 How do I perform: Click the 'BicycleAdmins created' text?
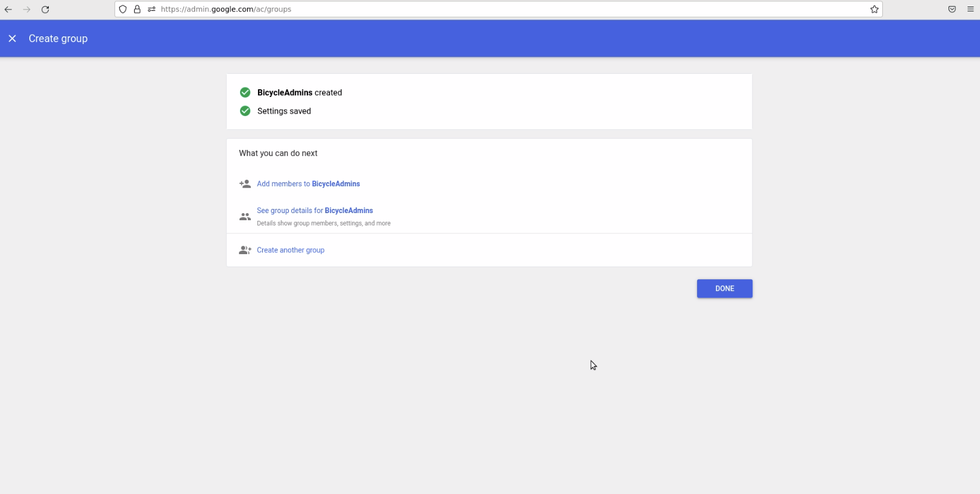(300, 93)
